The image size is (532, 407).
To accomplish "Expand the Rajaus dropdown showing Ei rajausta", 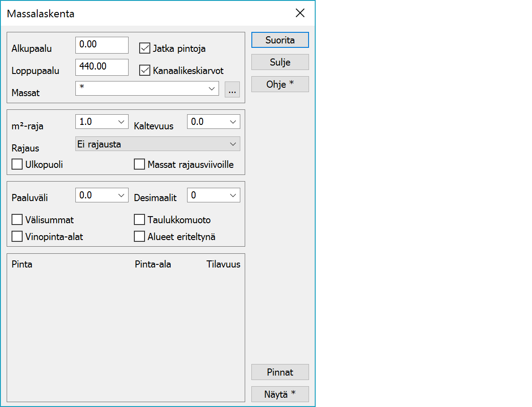I will (x=232, y=144).
